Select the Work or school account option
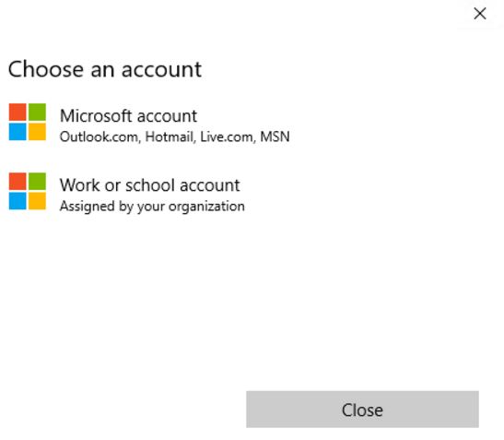The image size is (504, 440). [x=149, y=194]
